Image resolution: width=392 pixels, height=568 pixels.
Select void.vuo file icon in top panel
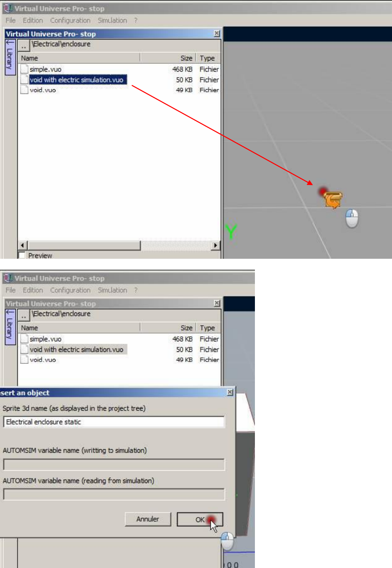(x=24, y=90)
